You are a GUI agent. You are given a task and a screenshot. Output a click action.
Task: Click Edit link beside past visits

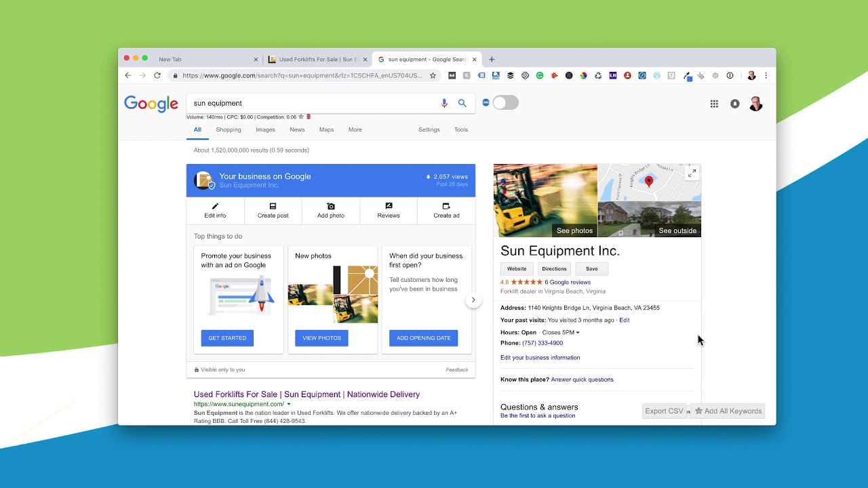(x=625, y=320)
